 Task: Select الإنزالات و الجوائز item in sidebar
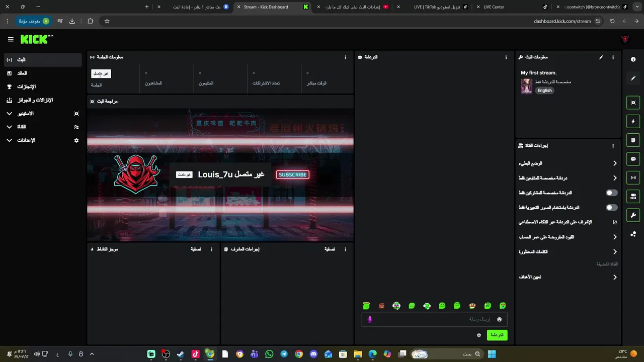tap(42, 100)
